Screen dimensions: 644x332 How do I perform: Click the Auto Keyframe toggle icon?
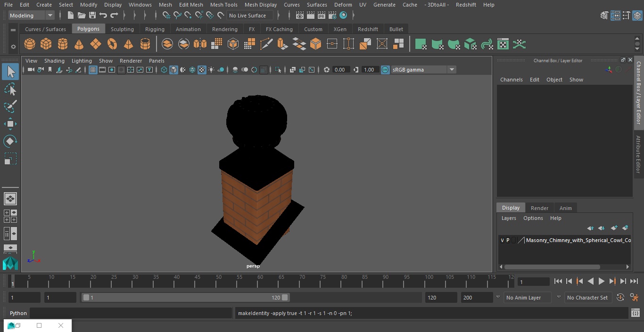point(620,298)
